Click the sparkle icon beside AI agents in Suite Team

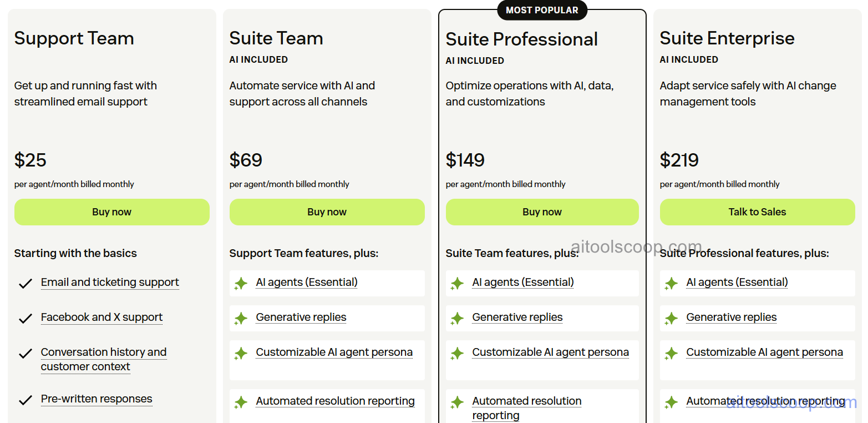tap(241, 283)
